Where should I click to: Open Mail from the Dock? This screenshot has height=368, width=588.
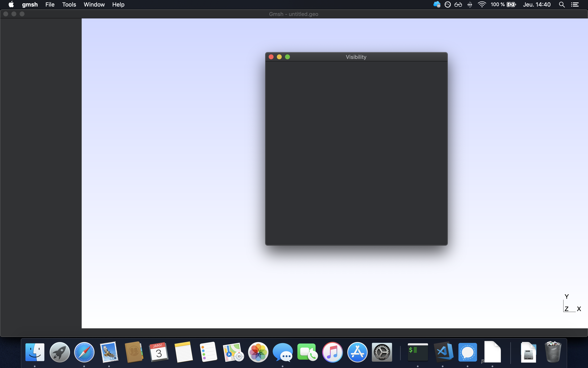109,352
